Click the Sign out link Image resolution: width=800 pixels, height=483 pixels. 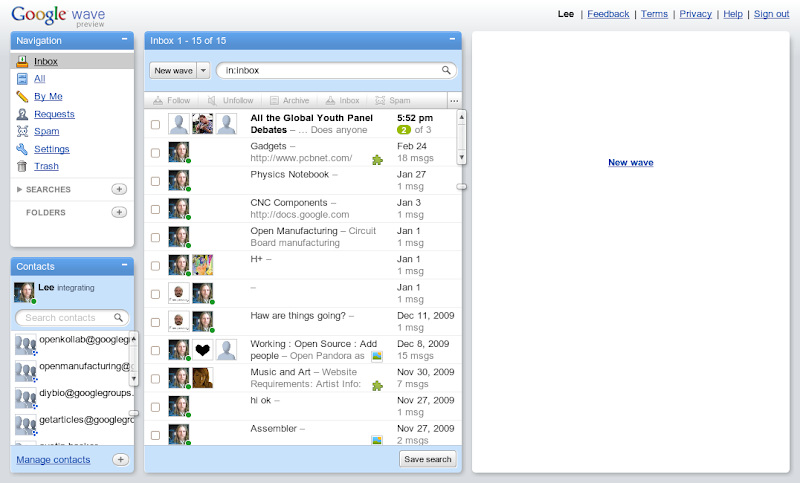pos(771,14)
